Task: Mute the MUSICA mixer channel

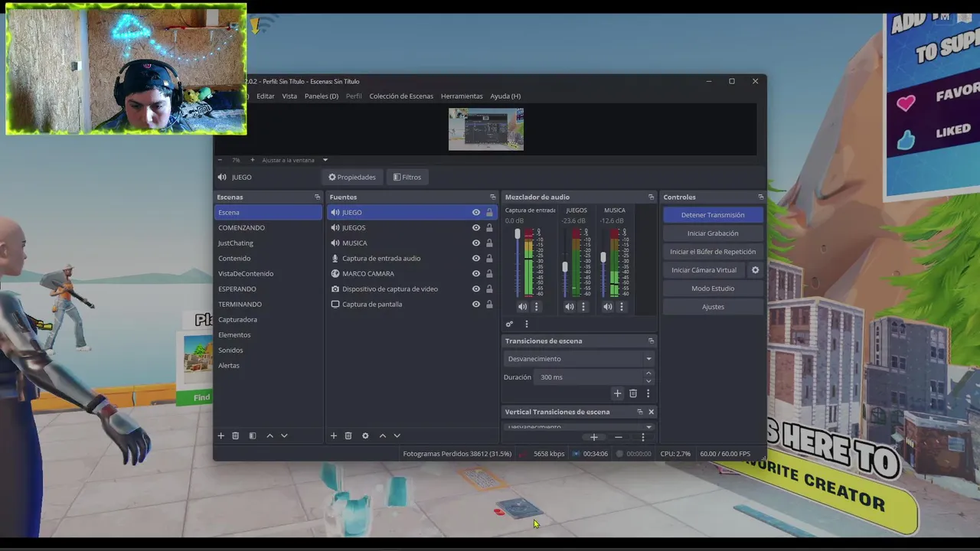Action: 608,307
